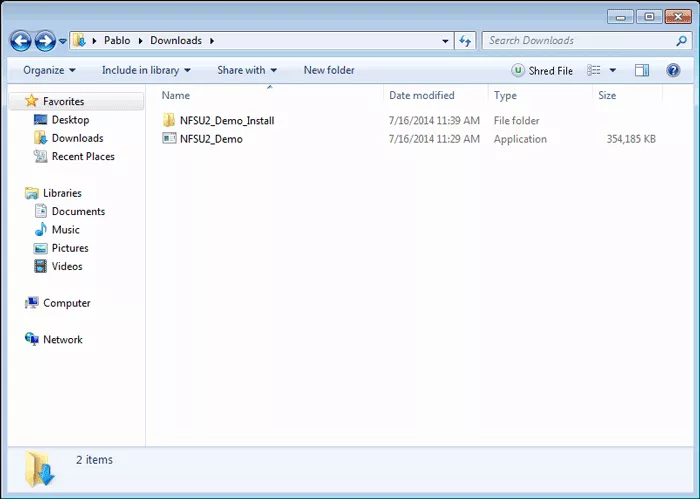
Task: Click the Libraries icon
Action: click(x=31, y=193)
